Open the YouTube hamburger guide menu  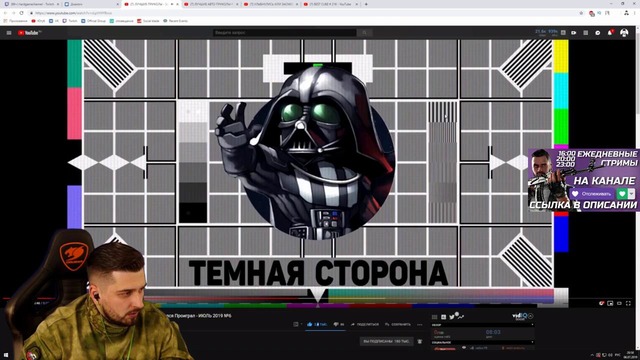9,33
